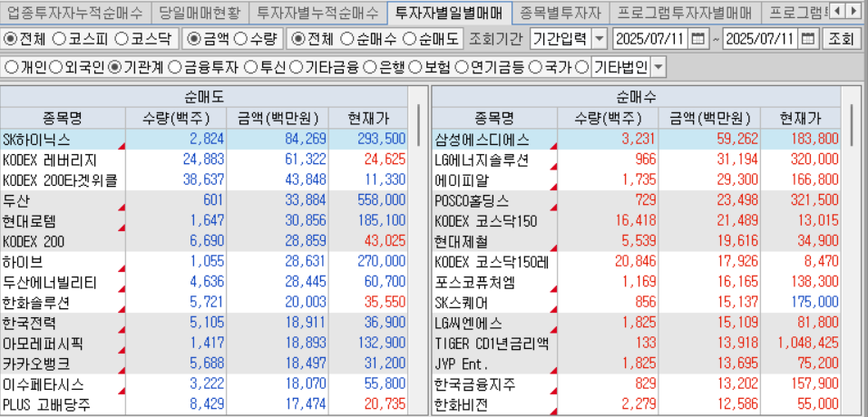This screenshot has height=417, width=868.
Task: Select the 금액 radio button
Action: click(194, 39)
